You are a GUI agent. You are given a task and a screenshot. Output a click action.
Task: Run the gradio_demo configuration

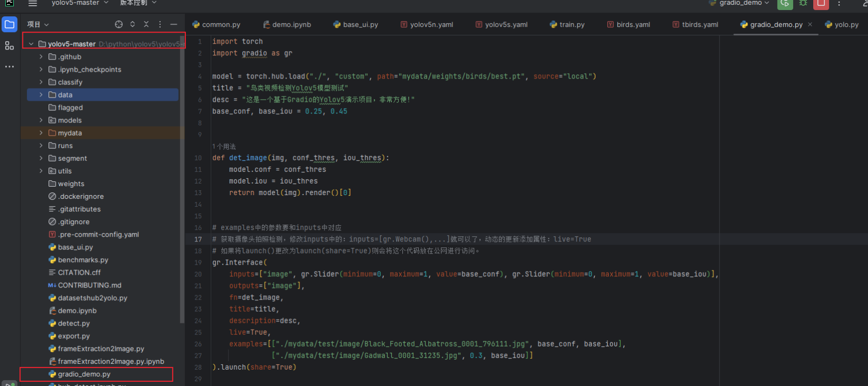(x=785, y=3)
